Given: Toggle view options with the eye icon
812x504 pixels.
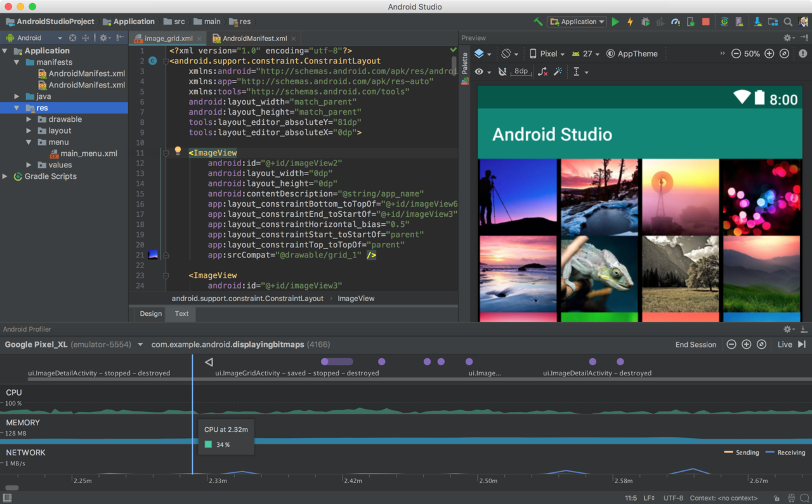Looking at the screenshot, I should 480,72.
